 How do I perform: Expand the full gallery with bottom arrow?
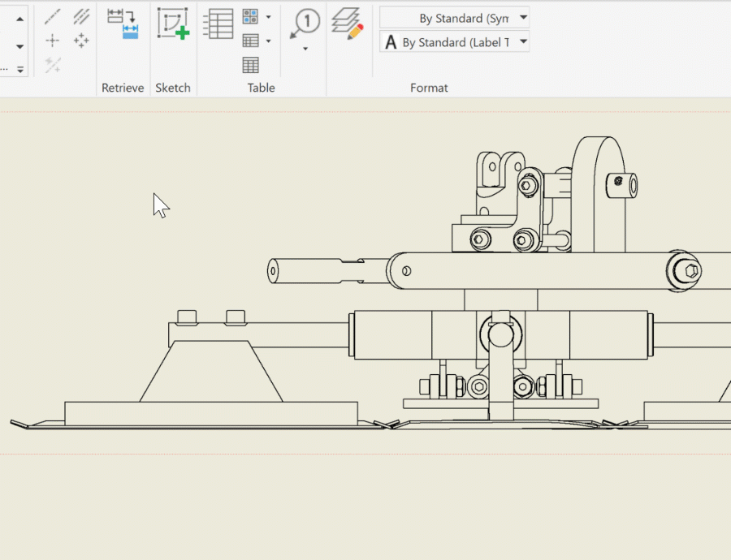tap(20, 70)
